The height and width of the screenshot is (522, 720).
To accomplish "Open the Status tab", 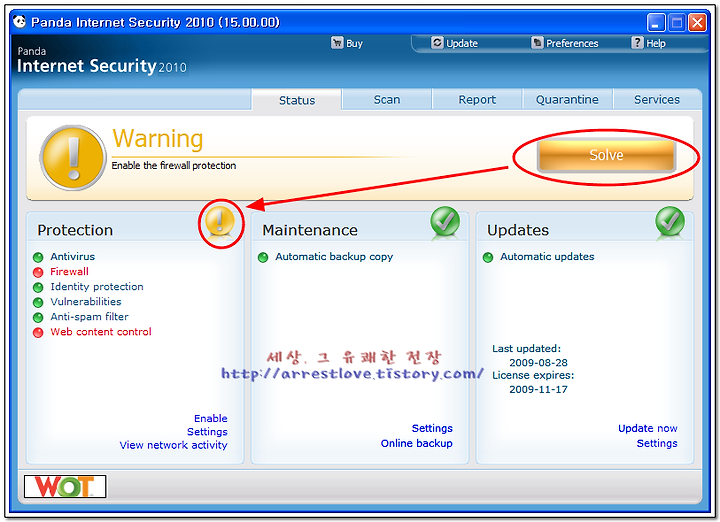I will click(x=297, y=100).
